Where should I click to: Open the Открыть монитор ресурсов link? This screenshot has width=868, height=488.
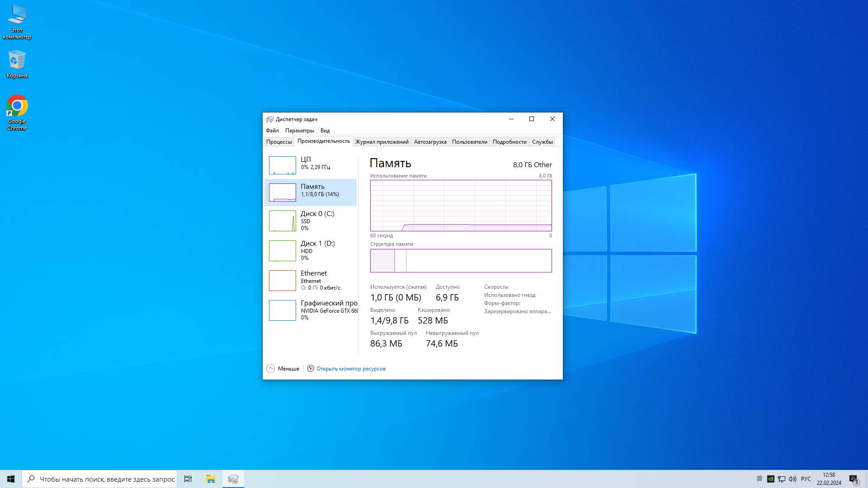click(x=351, y=369)
